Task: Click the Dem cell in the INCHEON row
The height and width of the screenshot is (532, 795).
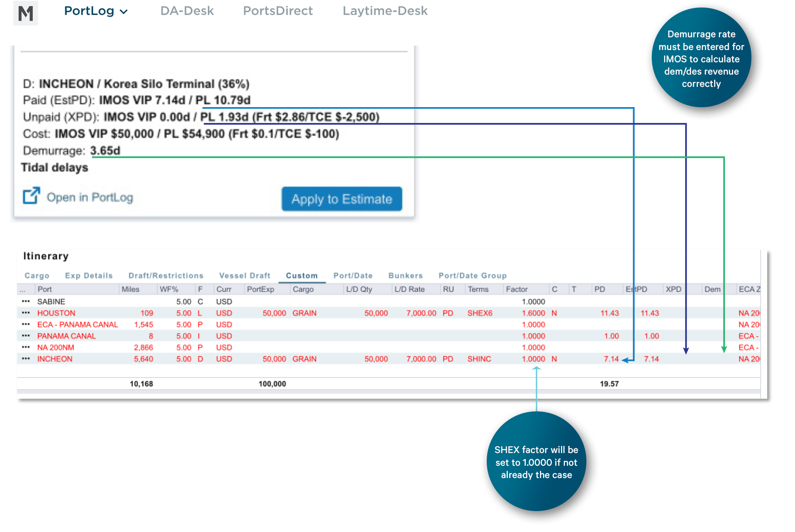Action: click(718, 359)
